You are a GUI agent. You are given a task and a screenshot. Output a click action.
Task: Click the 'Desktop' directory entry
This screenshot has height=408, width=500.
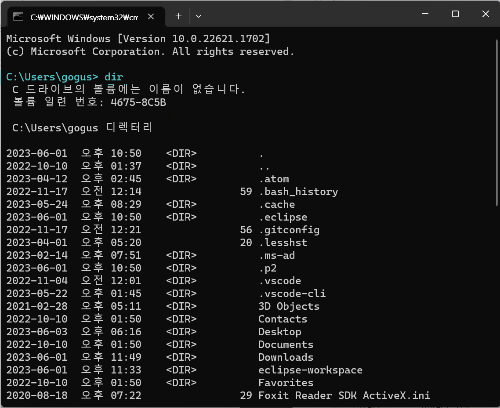pyautogui.click(x=280, y=332)
